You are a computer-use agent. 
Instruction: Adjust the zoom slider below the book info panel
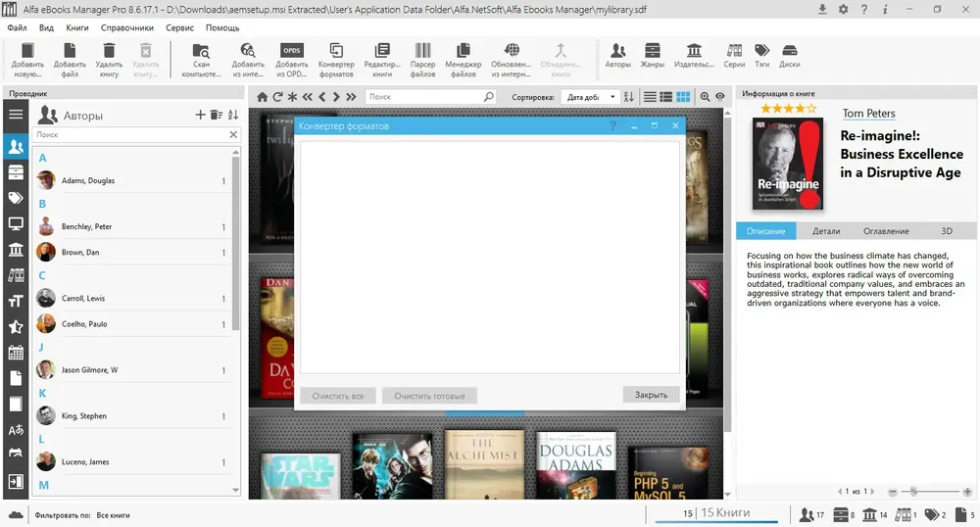[913, 492]
